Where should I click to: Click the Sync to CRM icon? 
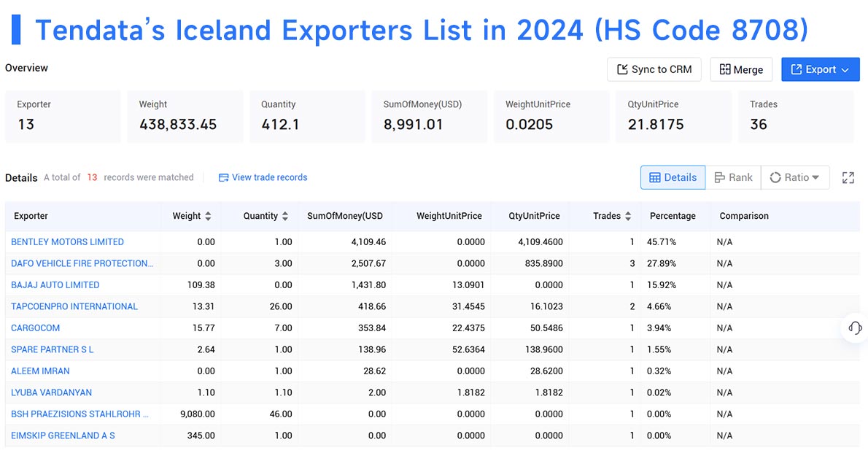[x=624, y=69]
